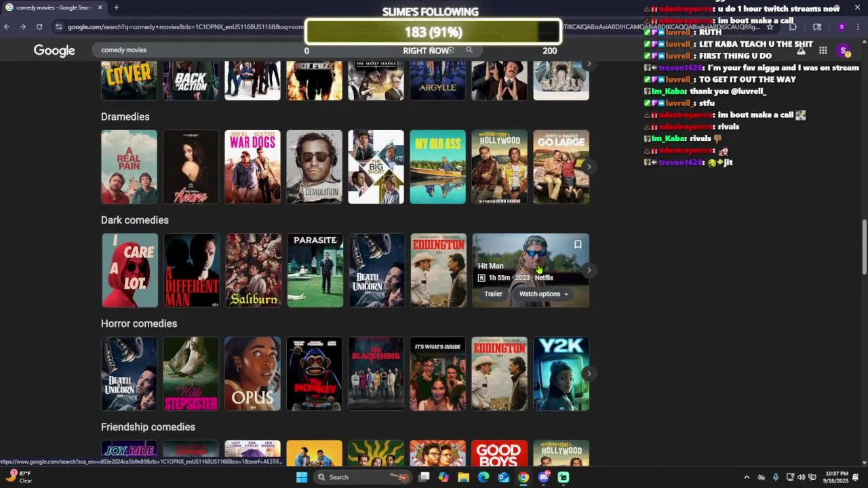The width and height of the screenshot is (868, 488).
Task: Reload the page in Chrome
Action: [39, 26]
